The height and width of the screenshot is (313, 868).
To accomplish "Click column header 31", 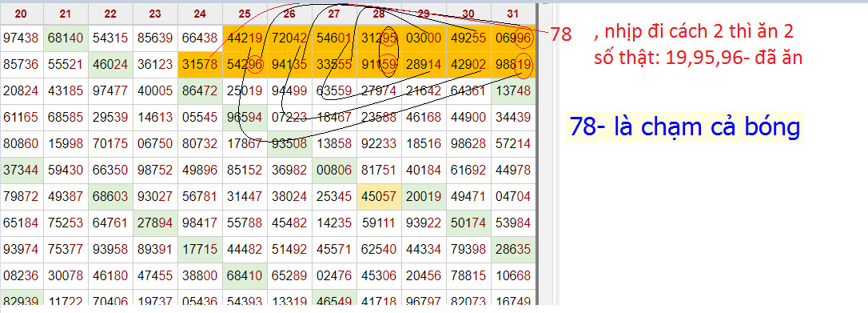I will click(512, 14).
